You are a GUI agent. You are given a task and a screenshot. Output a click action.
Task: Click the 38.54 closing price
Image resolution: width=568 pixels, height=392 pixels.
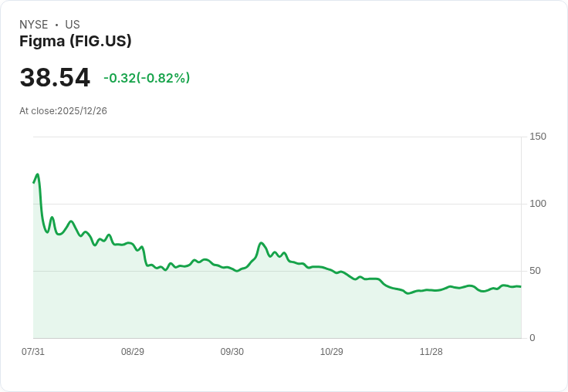point(55,78)
